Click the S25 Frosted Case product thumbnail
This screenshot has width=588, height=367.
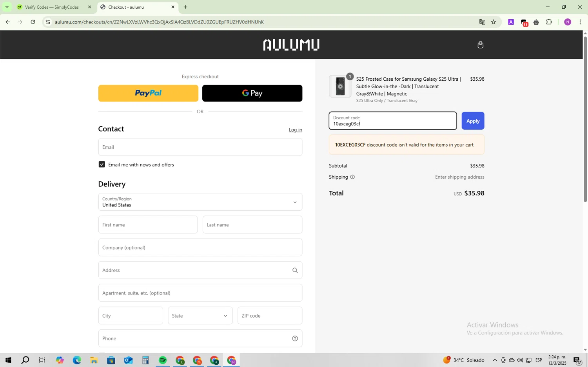[x=340, y=86]
